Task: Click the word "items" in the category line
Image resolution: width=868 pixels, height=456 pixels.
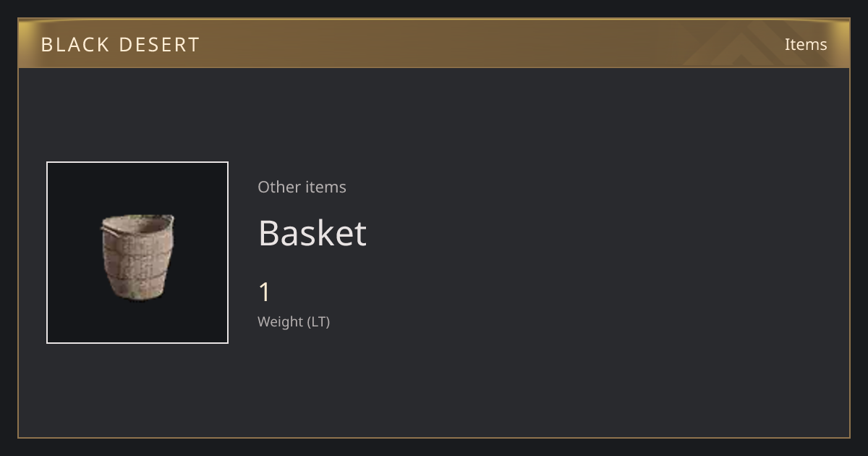Action: point(325,187)
